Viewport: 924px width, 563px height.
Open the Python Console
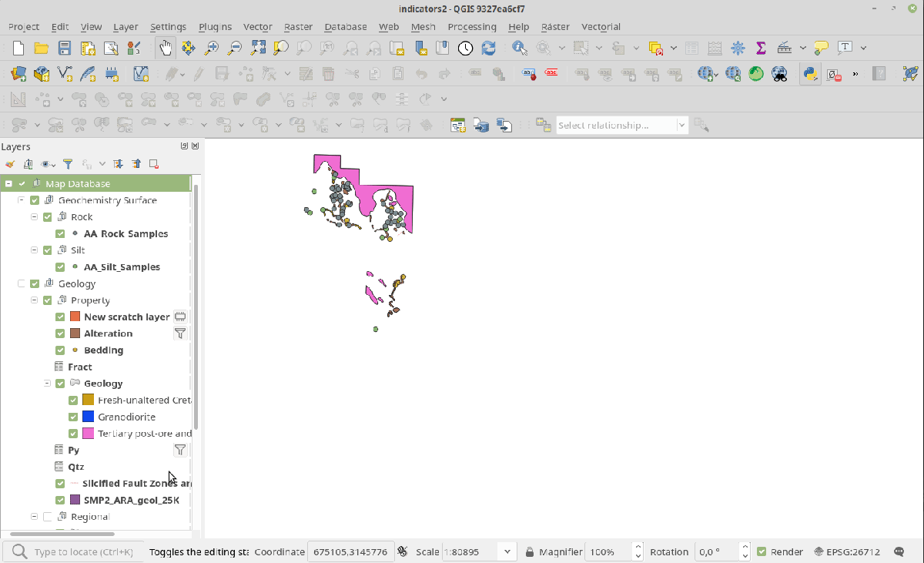(809, 74)
